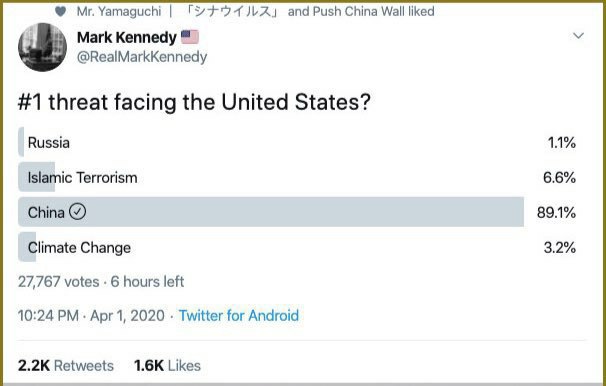Expand the tweet options chevron
The height and width of the screenshot is (386, 606).
(x=578, y=36)
